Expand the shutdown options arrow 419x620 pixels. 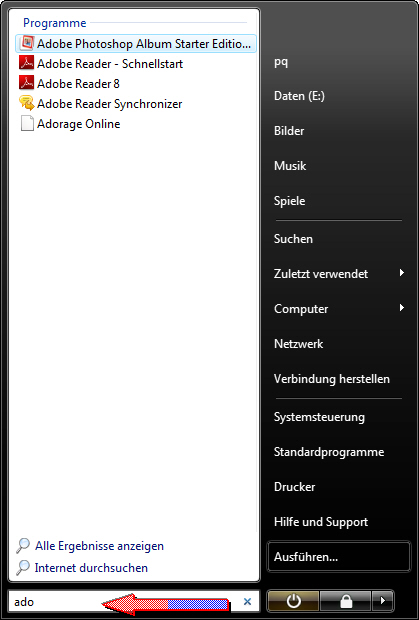coord(383,601)
